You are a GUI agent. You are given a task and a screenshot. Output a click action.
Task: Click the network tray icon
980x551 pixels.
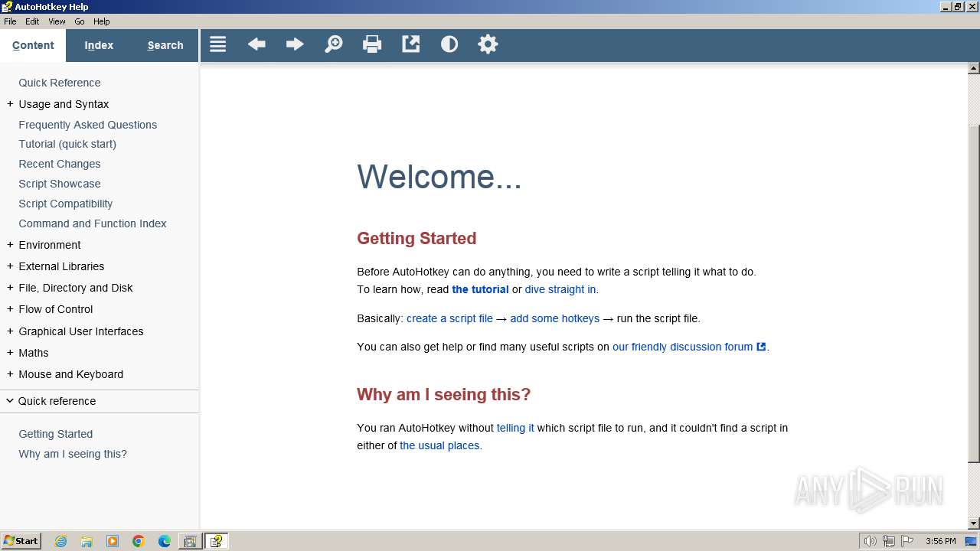pyautogui.click(x=889, y=541)
